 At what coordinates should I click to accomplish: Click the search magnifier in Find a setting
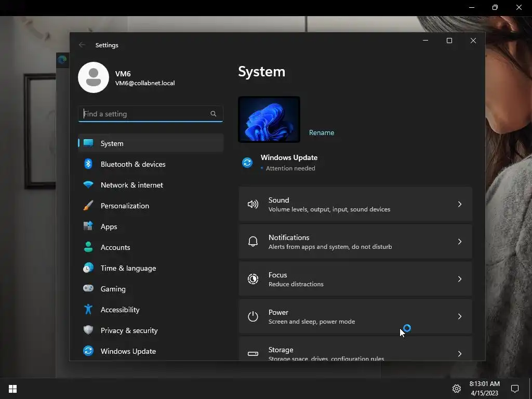pos(214,114)
